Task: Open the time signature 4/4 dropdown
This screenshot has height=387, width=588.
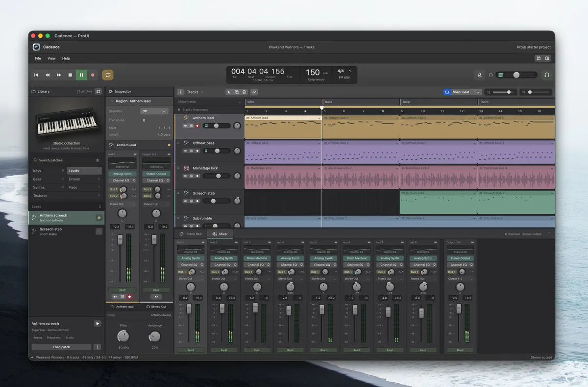Action: [x=344, y=71]
